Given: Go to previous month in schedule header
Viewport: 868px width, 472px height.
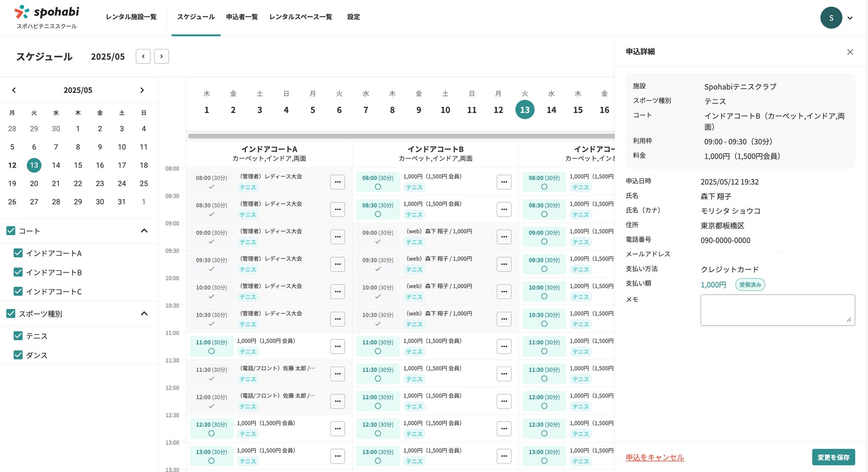Looking at the screenshot, I should point(143,56).
